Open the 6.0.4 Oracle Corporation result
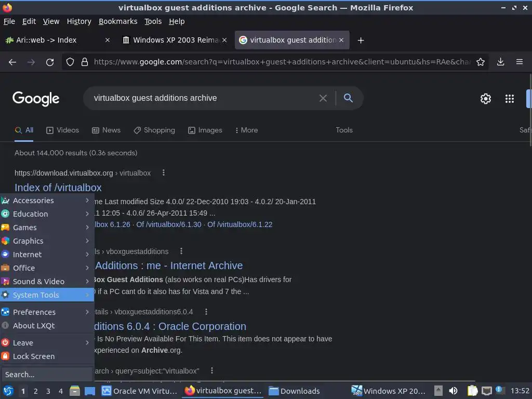532x399 pixels. click(x=170, y=326)
